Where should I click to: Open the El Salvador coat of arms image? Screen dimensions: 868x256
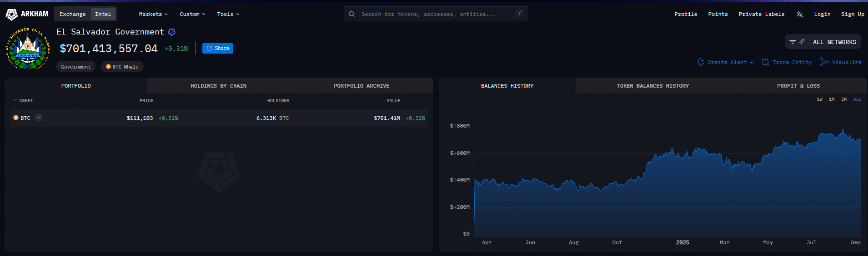[x=28, y=49]
